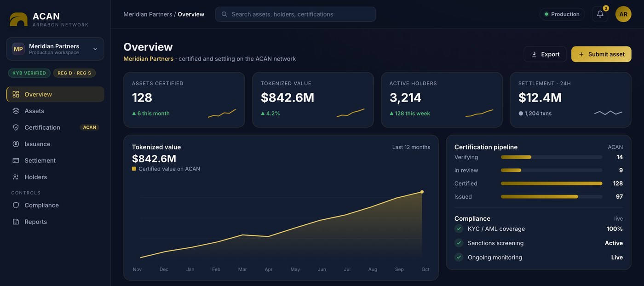Click KYC / AML coverage check icon
The width and height of the screenshot is (644, 286).
pos(459,229)
